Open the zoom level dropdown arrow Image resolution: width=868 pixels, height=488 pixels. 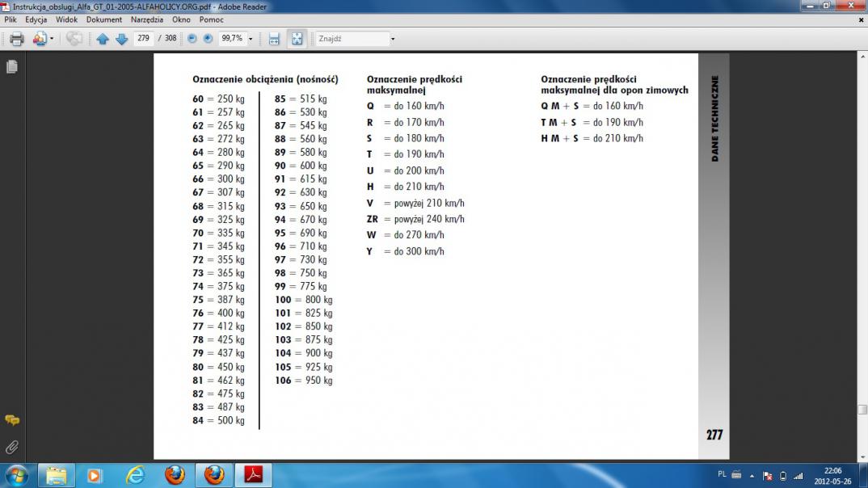pyautogui.click(x=251, y=39)
